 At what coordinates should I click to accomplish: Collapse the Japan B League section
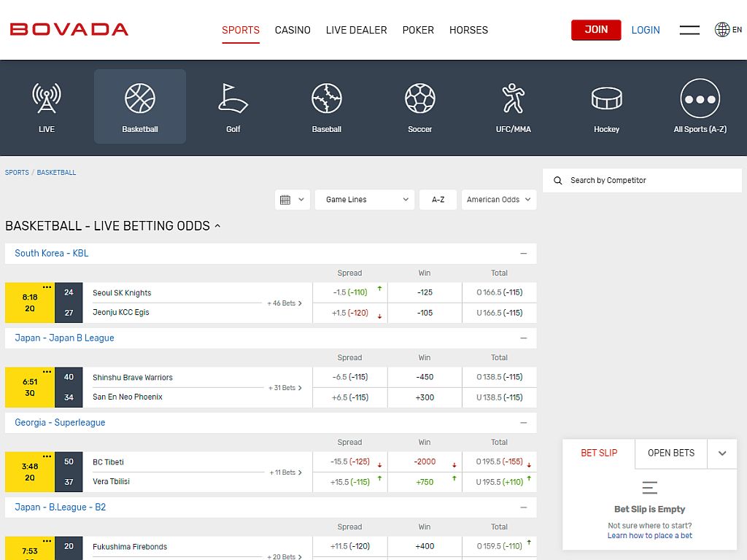(524, 338)
